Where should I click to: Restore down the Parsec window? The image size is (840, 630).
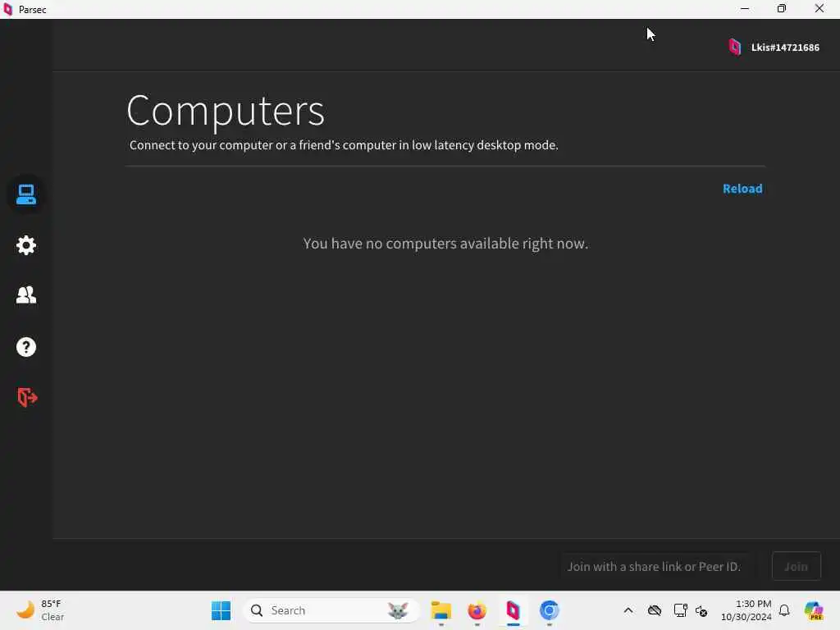(x=782, y=8)
